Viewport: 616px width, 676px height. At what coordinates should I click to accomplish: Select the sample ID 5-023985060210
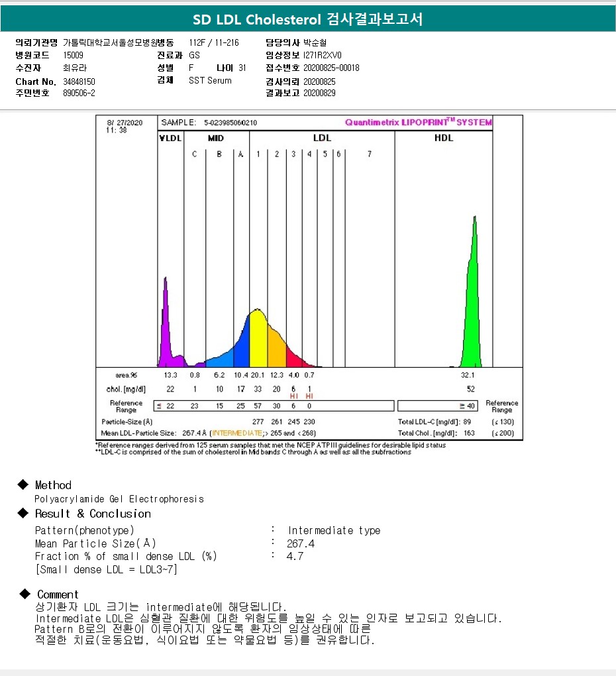[231, 123]
